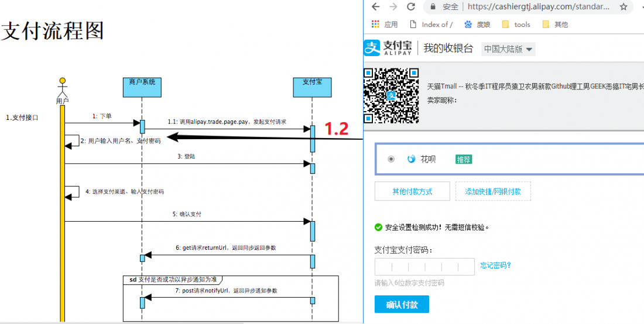The width and height of the screenshot is (644, 324).
Task: Click the sd 支付是否成功以异步通知为准 frame label
Action: pos(173,280)
